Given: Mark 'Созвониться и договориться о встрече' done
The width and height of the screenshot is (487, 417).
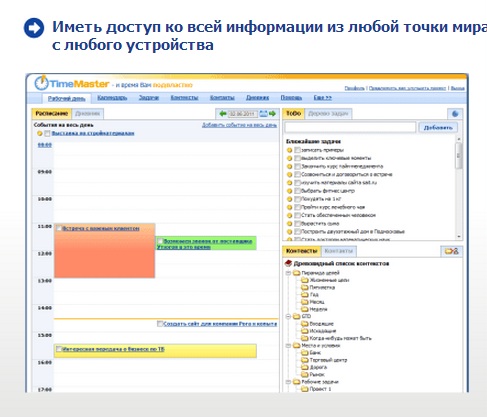Looking at the screenshot, I should click(x=297, y=174).
